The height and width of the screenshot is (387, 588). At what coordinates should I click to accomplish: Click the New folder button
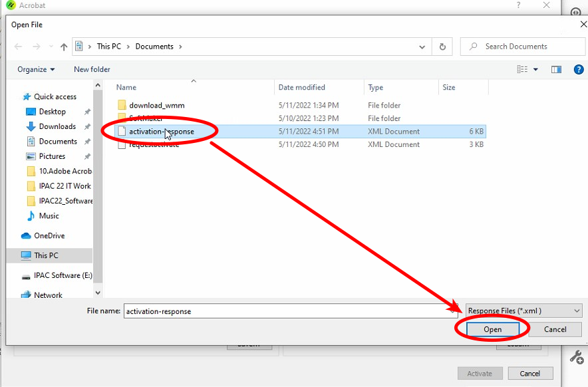(92, 69)
